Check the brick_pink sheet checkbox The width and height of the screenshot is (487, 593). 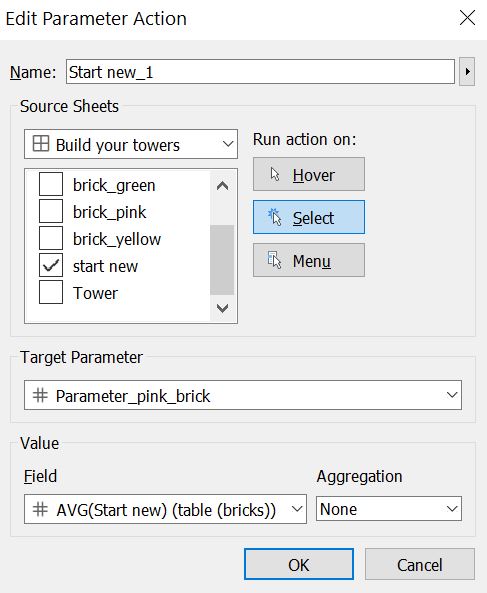[51, 211]
